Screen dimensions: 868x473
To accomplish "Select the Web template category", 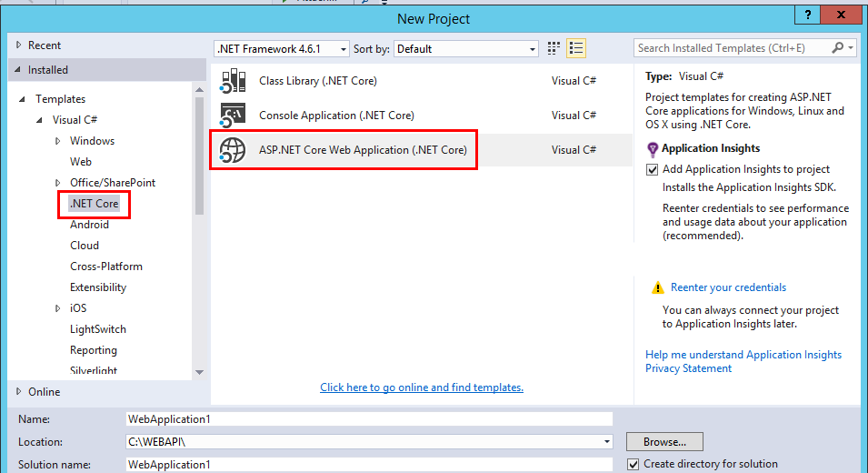I will [81, 162].
